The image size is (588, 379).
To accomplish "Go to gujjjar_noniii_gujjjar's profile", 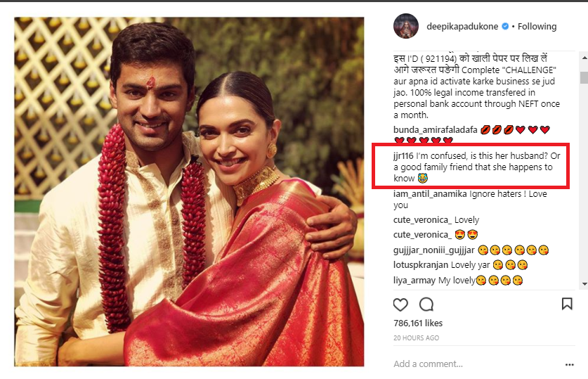I will [x=434, y=250].
